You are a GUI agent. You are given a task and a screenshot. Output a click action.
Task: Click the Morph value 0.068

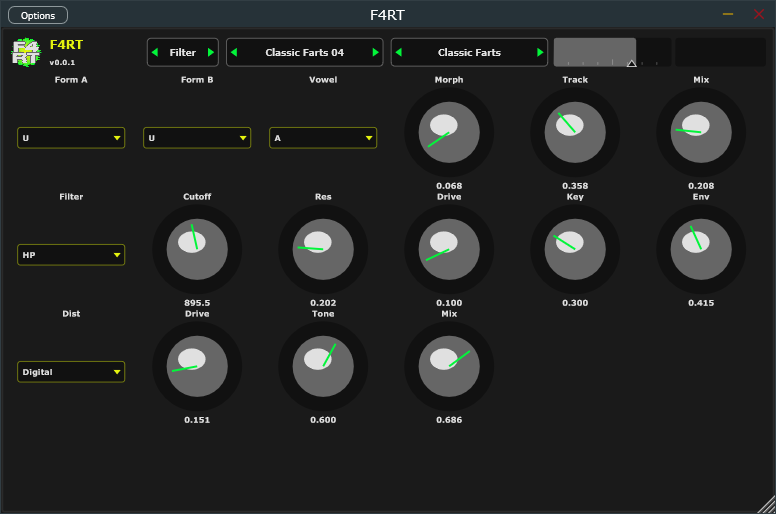point(449,186)
